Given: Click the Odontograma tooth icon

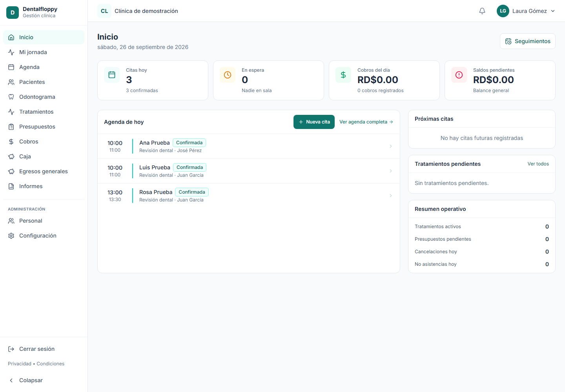Looking at the screenshot, I should coord(11,97).
